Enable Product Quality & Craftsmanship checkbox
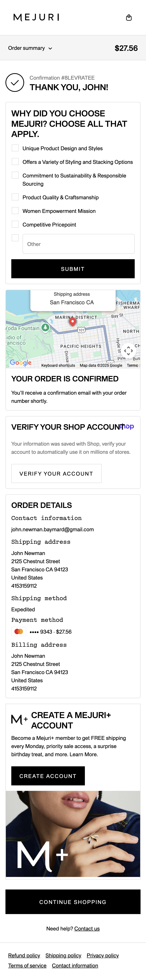Image resolution: width=146 pixels, height=980 pixels. pyautogui.click(x=15, y=197)
